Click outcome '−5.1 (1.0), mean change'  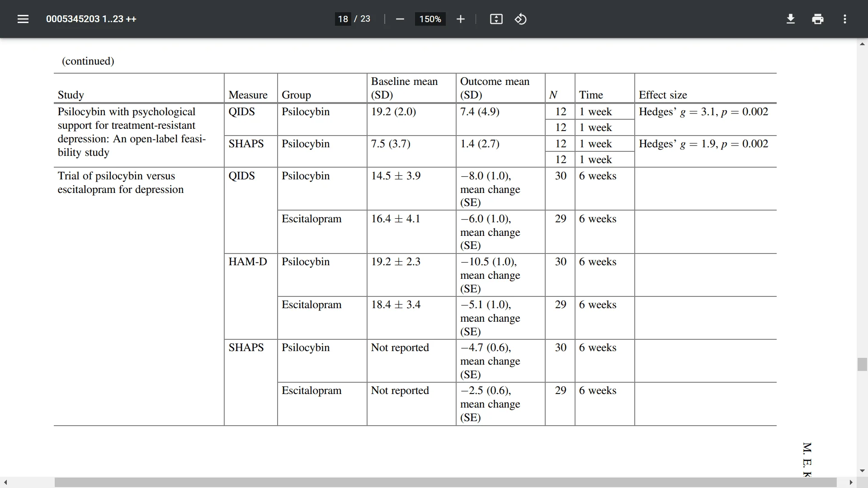click(490, 311)
